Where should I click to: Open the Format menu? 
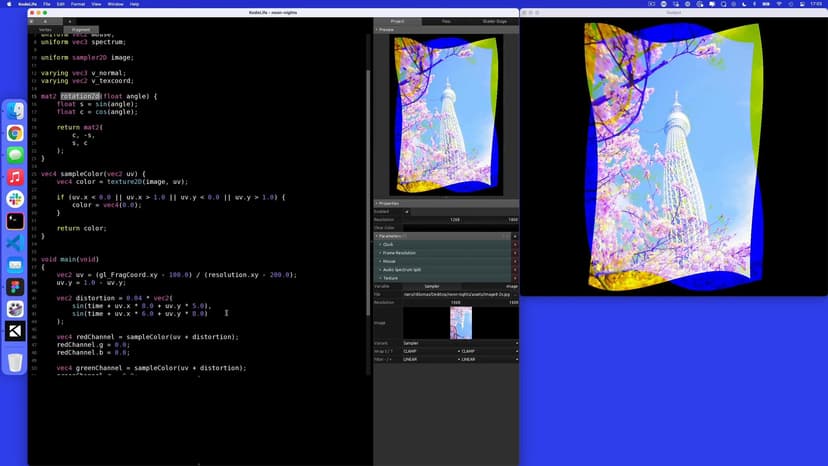coord(78,4)
